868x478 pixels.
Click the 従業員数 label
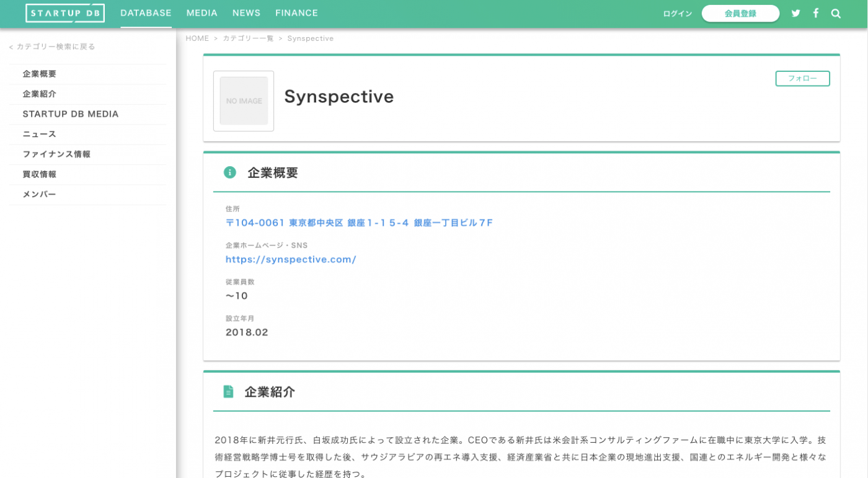pos(240,282)
